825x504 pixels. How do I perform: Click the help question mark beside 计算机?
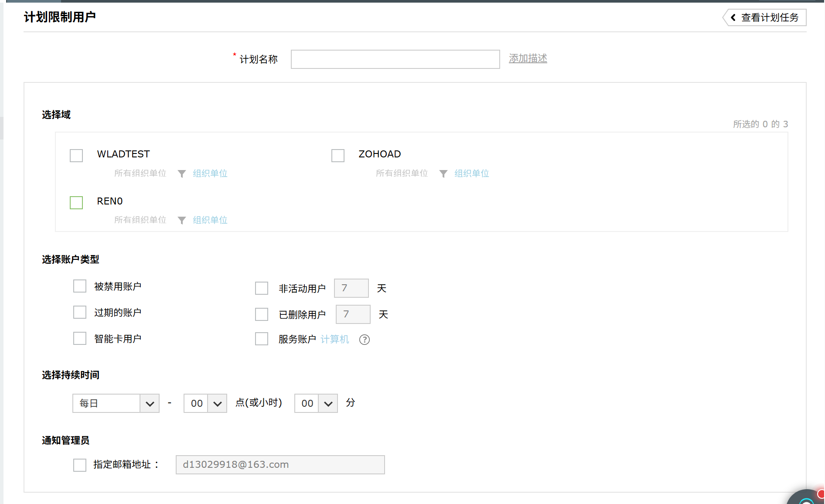click(x=365, y=340)
